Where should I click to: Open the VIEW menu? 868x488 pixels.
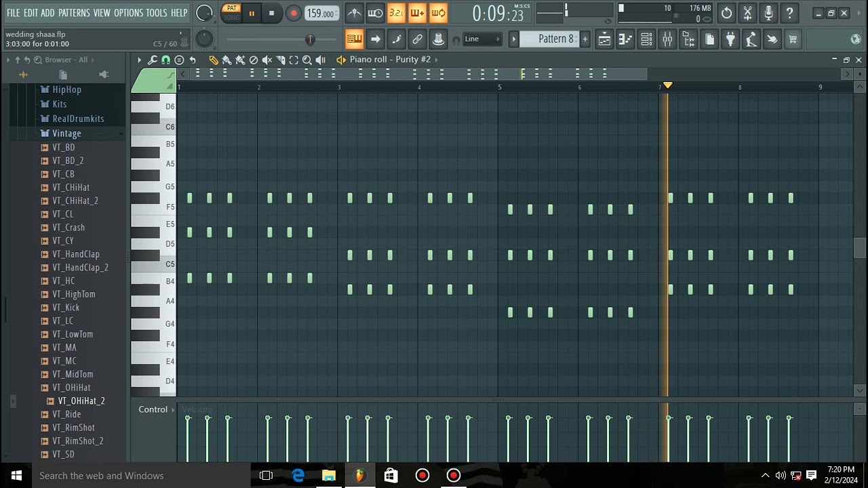102,13
